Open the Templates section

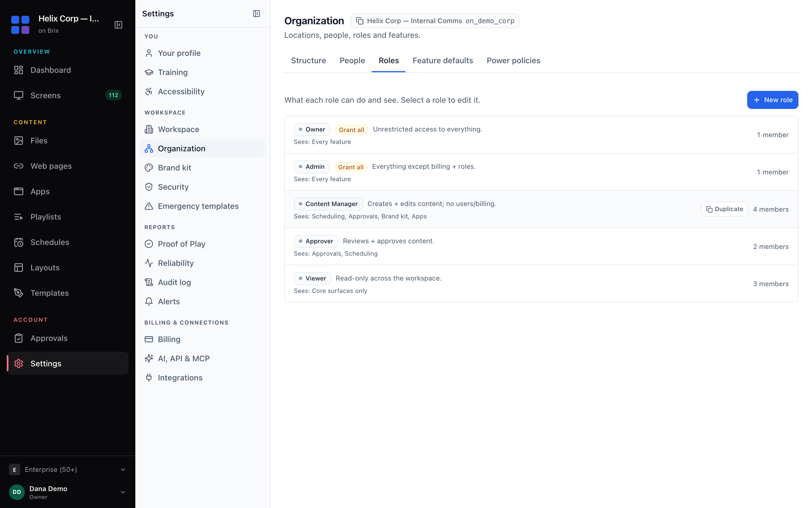point(67,293)
